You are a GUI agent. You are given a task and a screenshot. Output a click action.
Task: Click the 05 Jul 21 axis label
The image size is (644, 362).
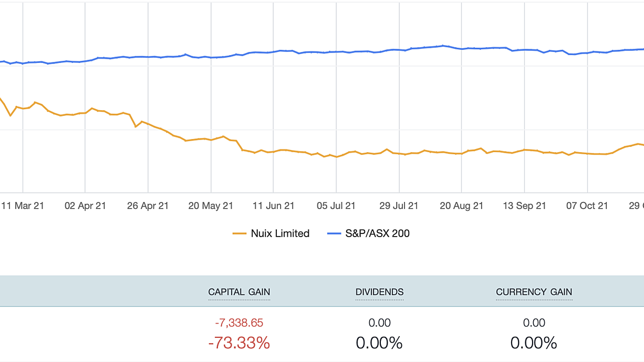336,206
